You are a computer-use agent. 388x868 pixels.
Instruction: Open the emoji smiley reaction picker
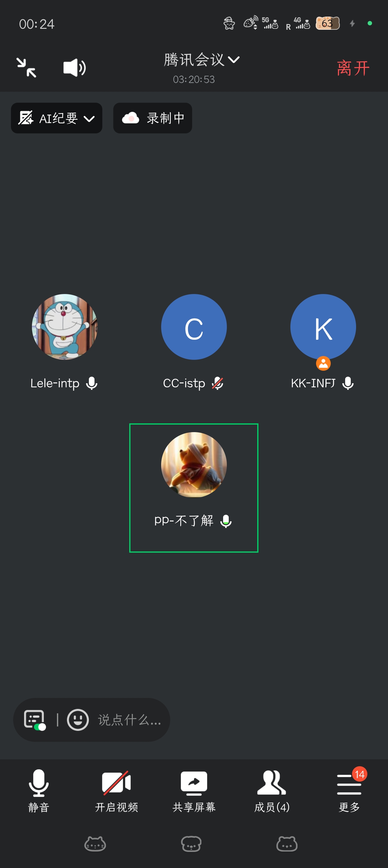(78, 720)
